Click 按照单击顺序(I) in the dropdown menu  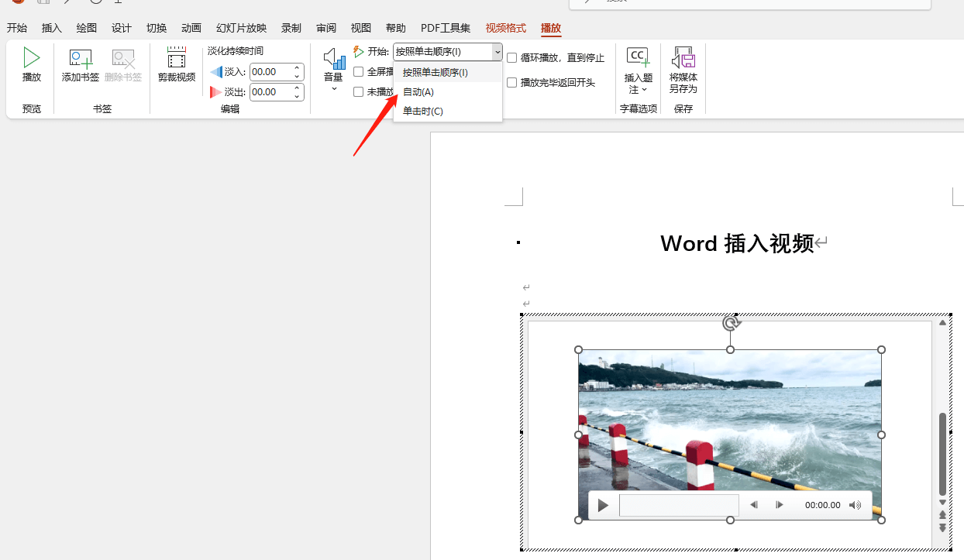[x=436, y=71]
